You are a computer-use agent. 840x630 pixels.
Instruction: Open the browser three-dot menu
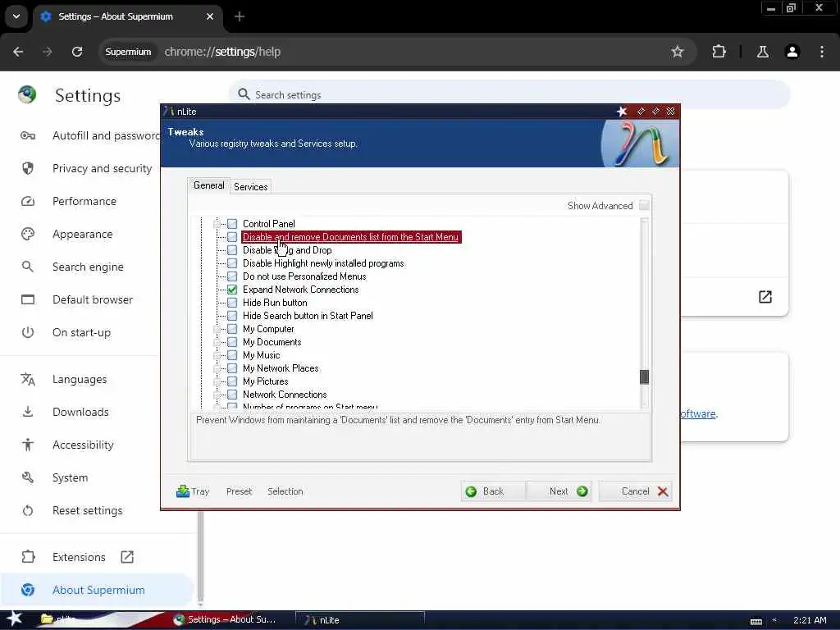click(x=822, y=52)
